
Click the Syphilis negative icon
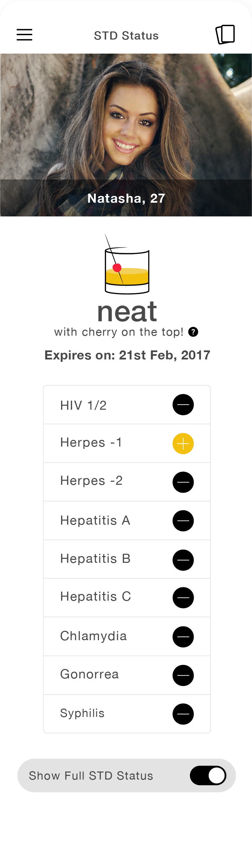(x=183, y=714)
